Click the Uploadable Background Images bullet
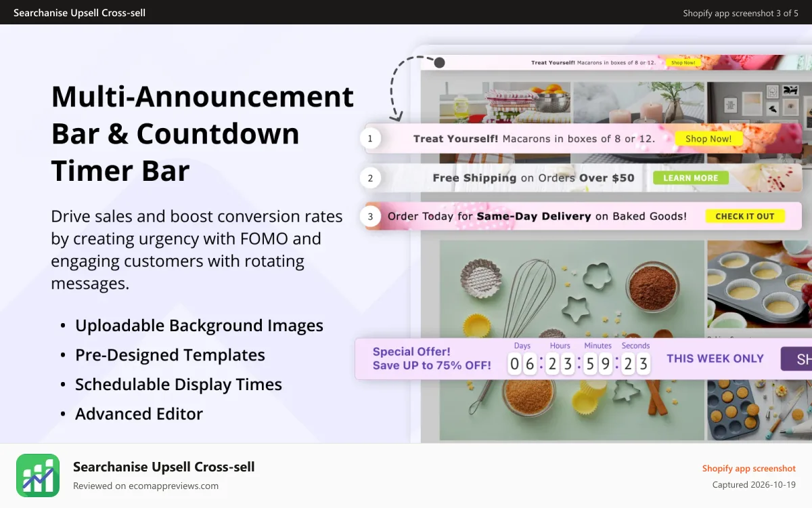The width and height of the screenshot is (812, 508). (199, 326)
